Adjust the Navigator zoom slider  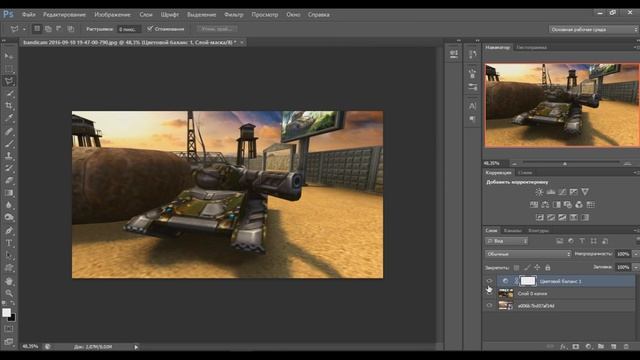(565, 163)
